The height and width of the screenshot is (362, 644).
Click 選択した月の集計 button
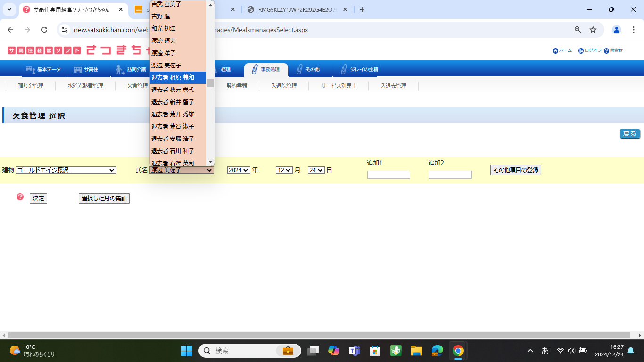point(104,198)
